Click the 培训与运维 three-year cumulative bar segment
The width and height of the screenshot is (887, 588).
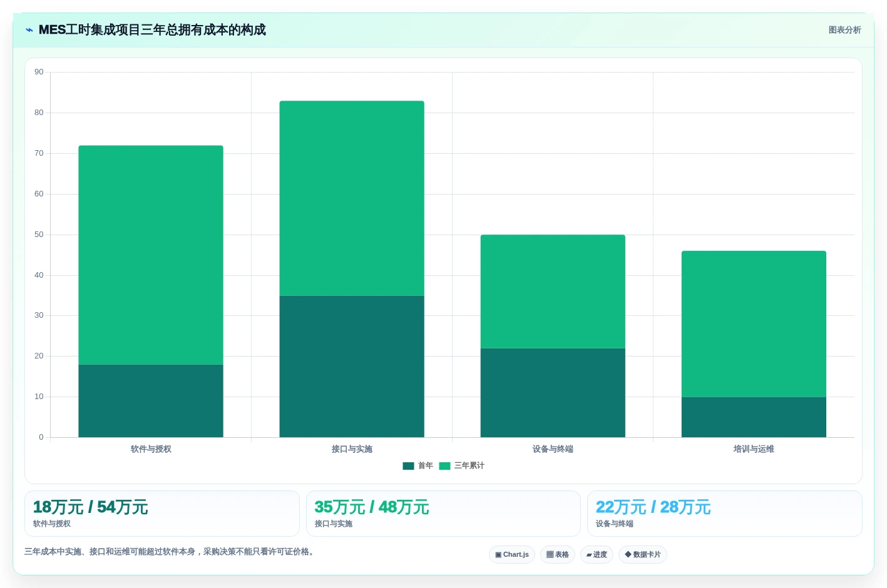754,324
